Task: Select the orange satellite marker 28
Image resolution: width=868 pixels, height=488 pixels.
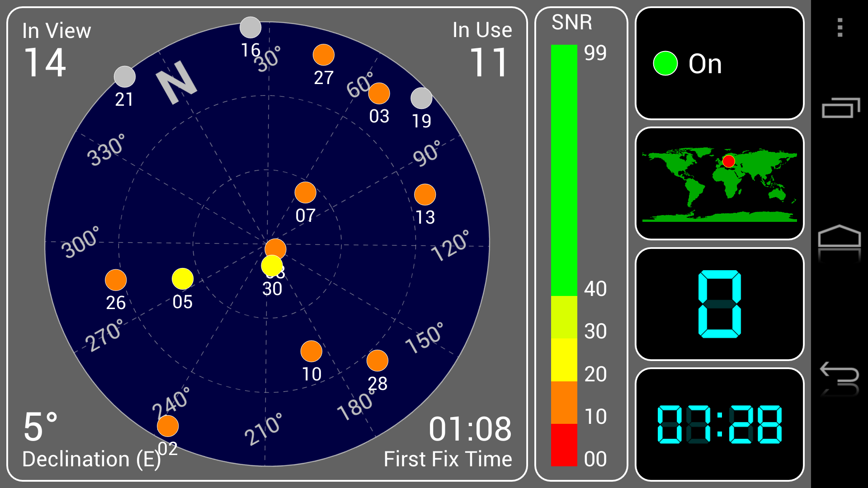Action: point(377,361)
